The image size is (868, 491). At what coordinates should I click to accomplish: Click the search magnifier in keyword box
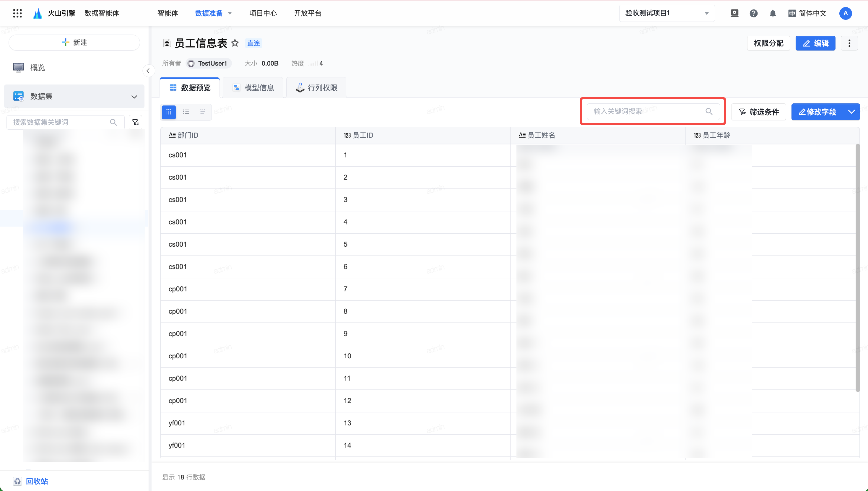pyautogui.click(x=709, y=112)
